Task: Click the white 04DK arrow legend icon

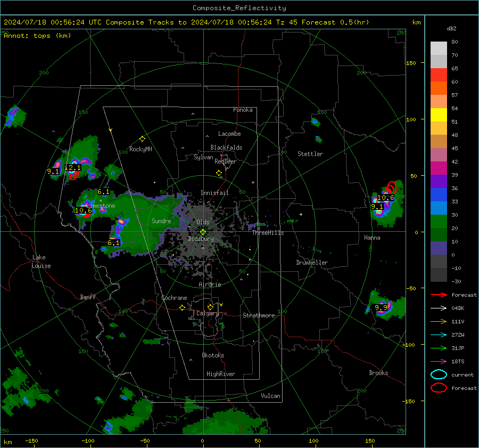Action: pyautogui.click(x=439, y=308)
